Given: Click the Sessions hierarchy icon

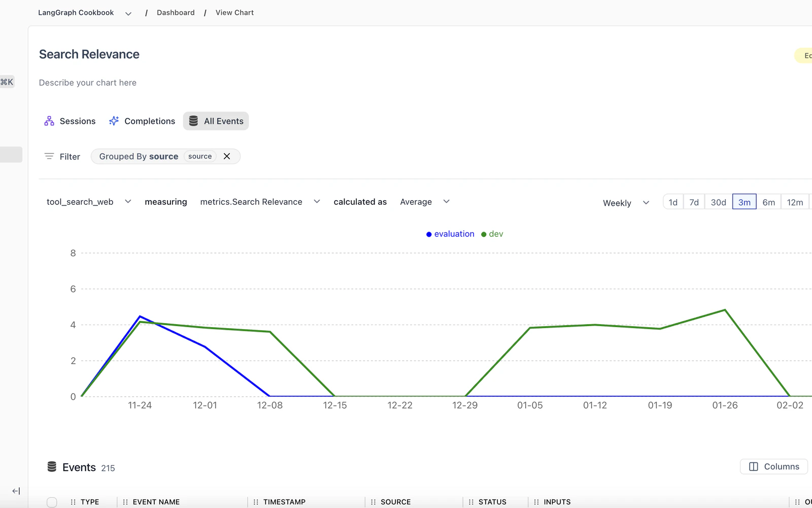Looking at the screenshot, I should pyautogui.click(x=49, y=121).
